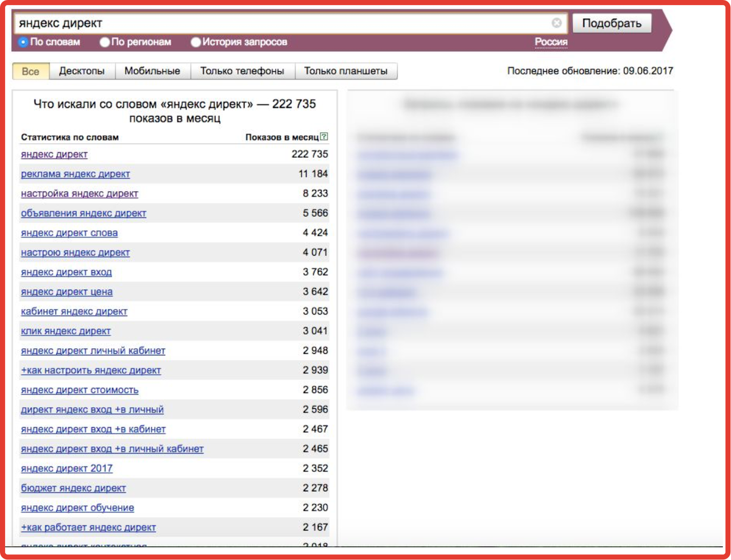Screen dimensions: 731x560
Task: Open the клик яндекс директ link
Action: [66, 331]
